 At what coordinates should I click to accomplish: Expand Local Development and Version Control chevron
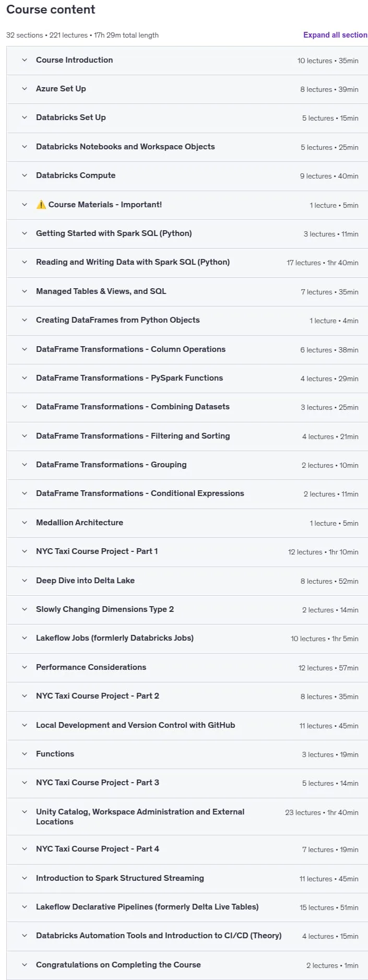[25, 725]
